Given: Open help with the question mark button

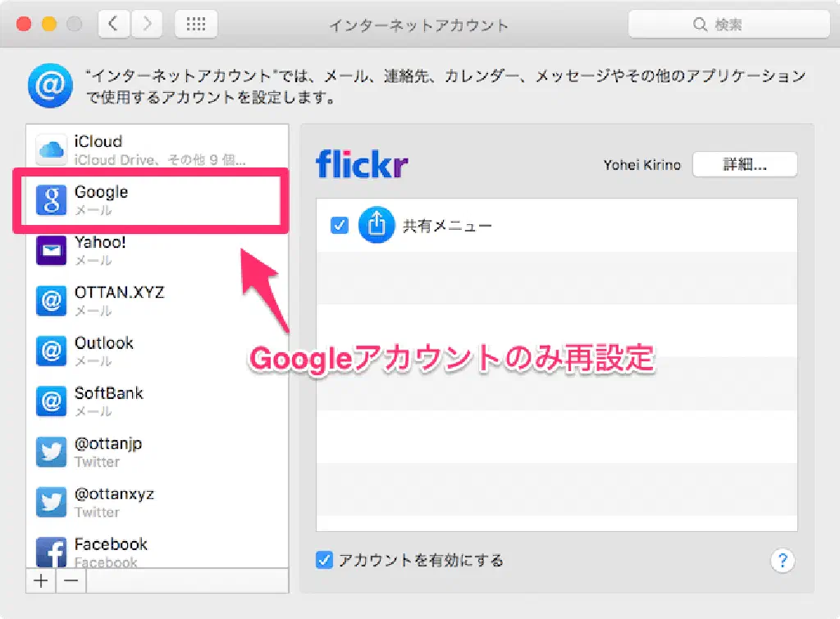Looking at the screenshot, I should 783,561.
